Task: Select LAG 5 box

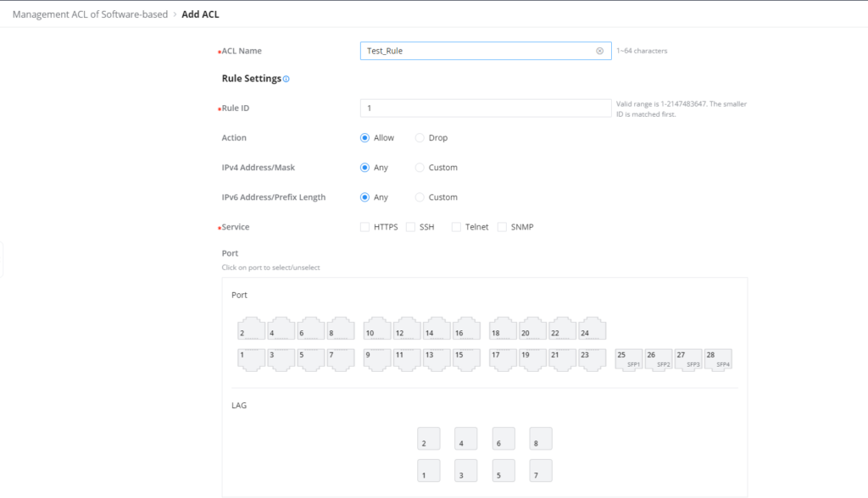Action: (x=504, y=470)
